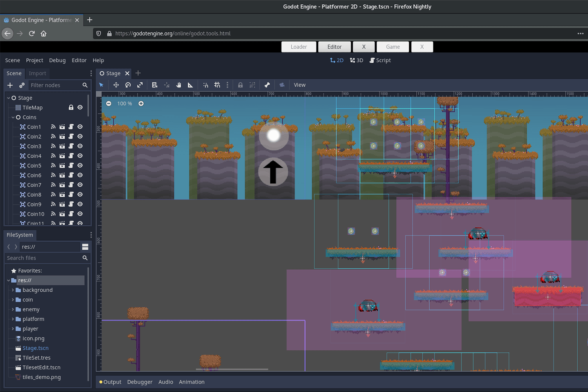Activate the Pan Mode hand tool
This screenshot has width=588, height=392.
(179, 85)
